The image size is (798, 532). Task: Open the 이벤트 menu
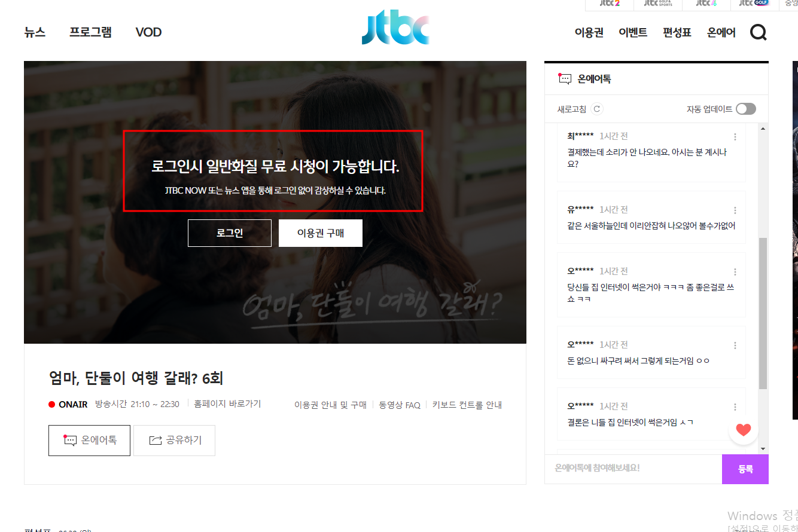(x=633, y=32)
